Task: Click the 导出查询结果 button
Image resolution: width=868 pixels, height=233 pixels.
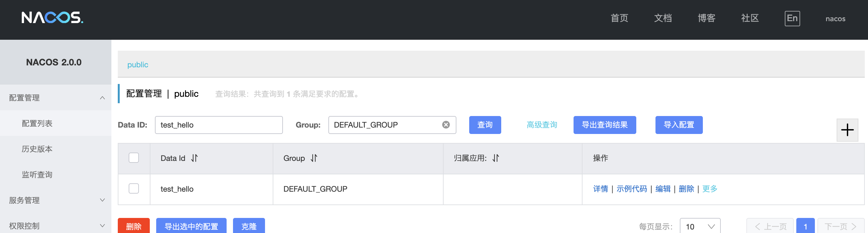Action: click(605, 125)
